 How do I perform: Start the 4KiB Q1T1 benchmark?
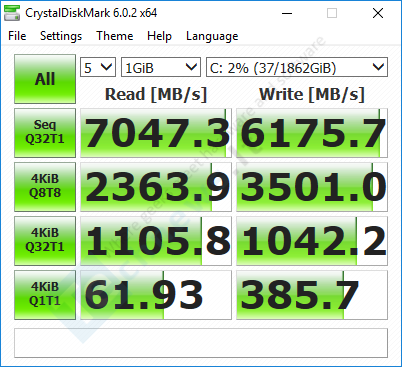coord(45,295)
